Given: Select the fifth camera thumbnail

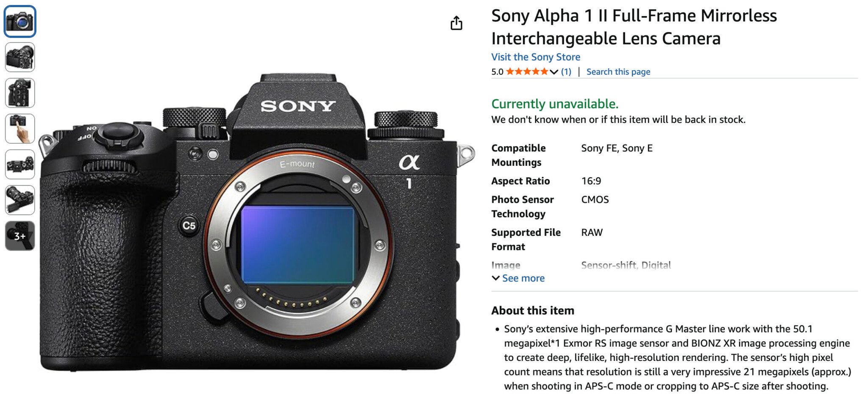Looking at the screenshot, I should click(20, 164).
